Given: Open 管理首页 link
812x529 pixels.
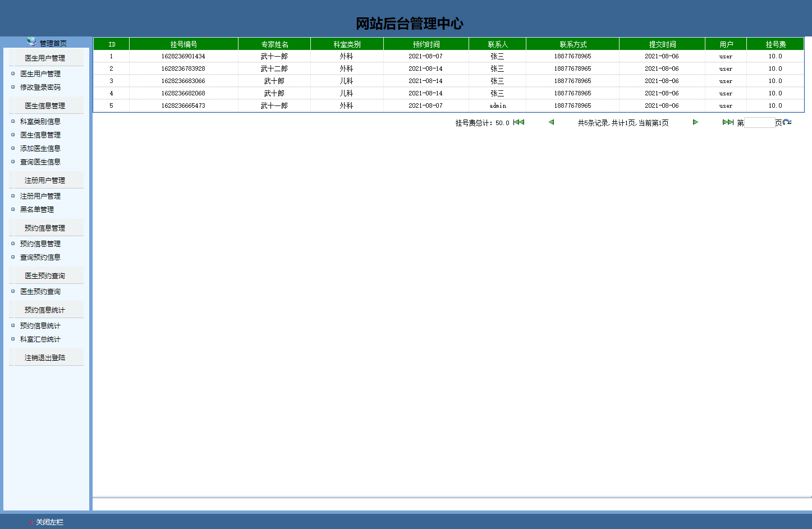Looking at the screenshot, I should pyautogui.click(x=53, y=43).
